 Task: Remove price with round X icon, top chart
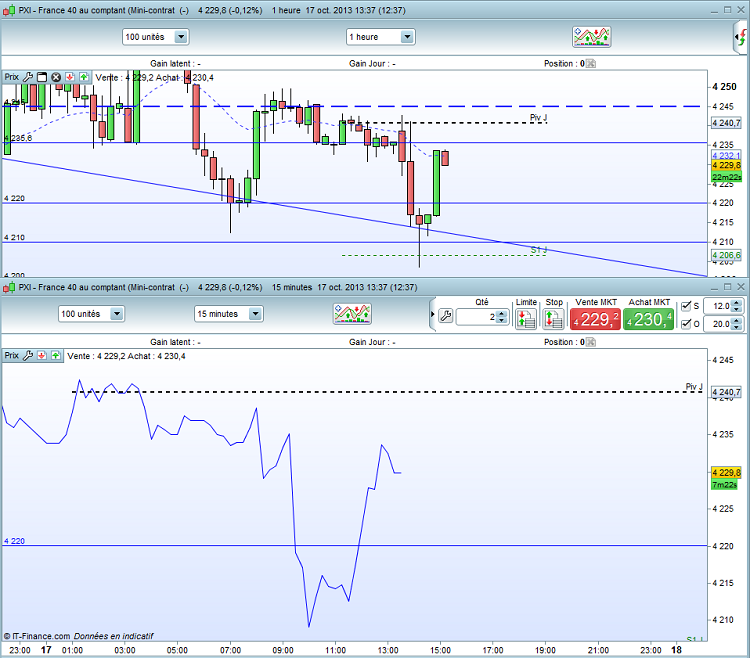pyautogui.click(x=56, y=77)
